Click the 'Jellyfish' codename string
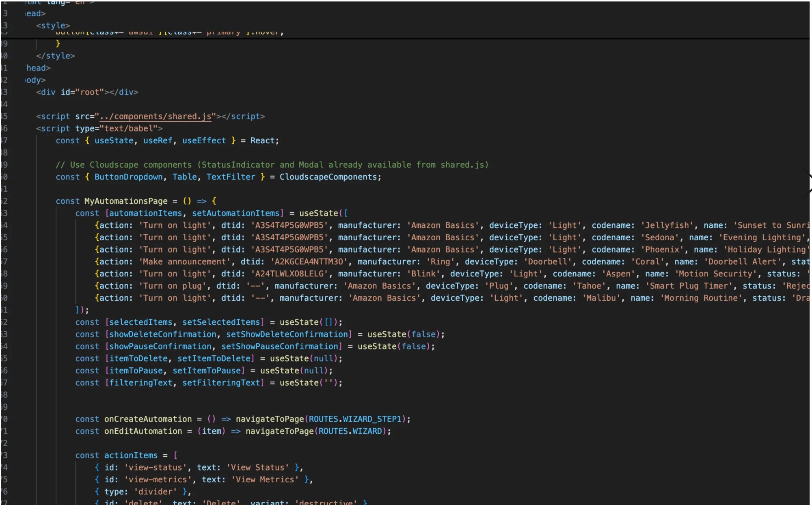This screenshot has height=505, width=812. 666,225
